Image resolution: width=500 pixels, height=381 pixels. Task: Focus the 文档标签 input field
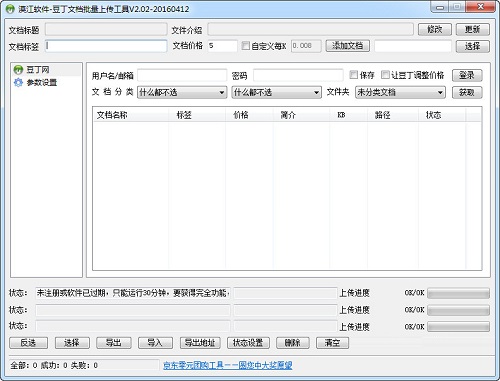pyautogui.click(x=106, y=46)
